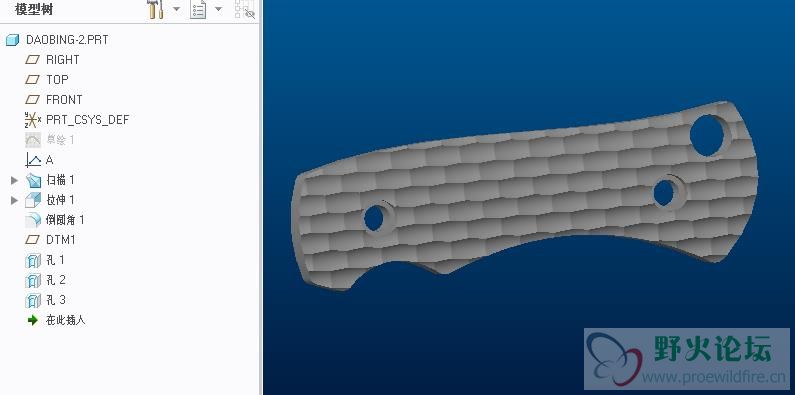Select the DTM1 datum plane

[x=51, y=240]
